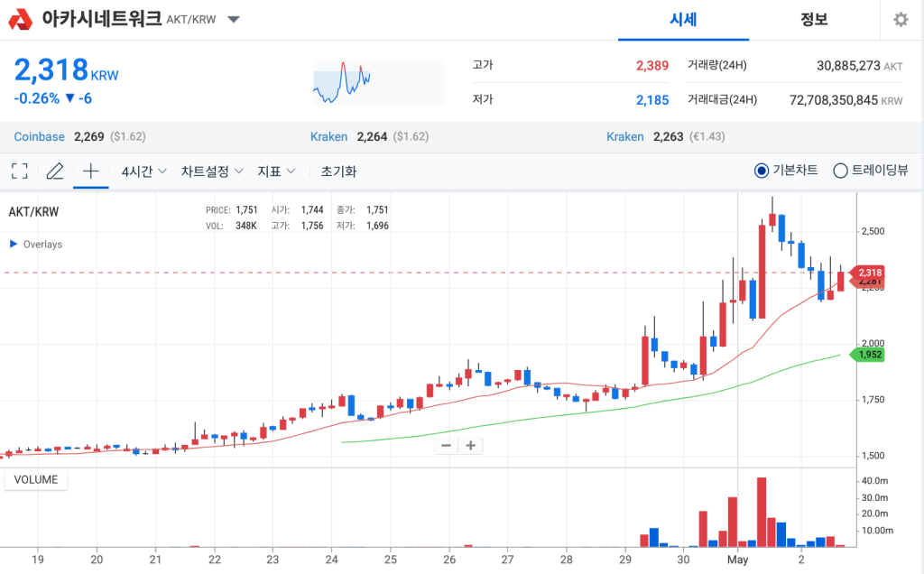Click the mini sparkline price chart
Viewport: 924px width, 574px height.
click(x=378, y=82)
